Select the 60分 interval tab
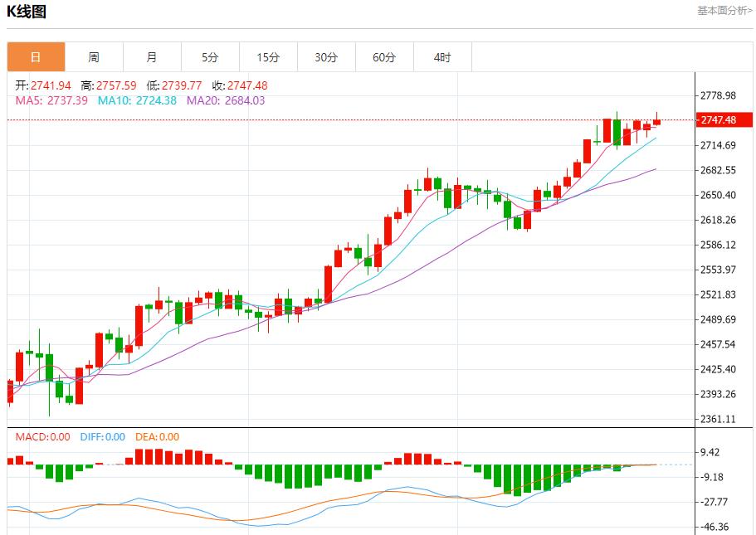Image resolution: width=756 pixels, height=535 pixels. [384, 57]
